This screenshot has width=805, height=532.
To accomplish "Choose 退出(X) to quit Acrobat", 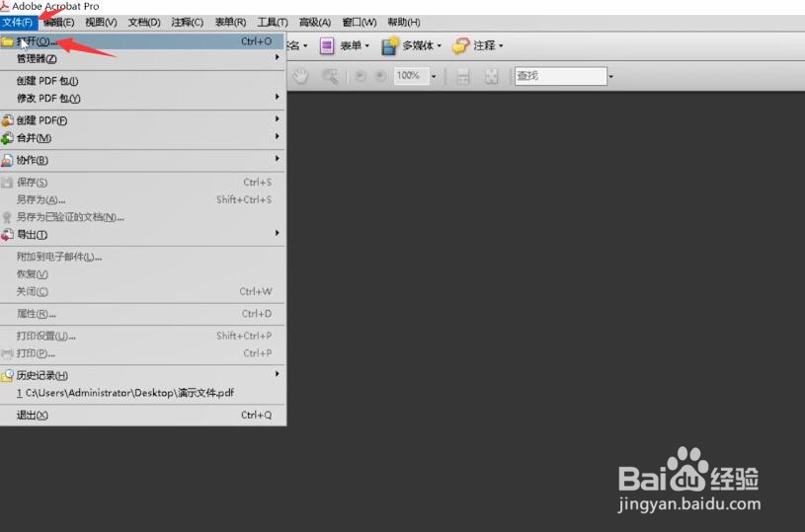I will [142, 415].
